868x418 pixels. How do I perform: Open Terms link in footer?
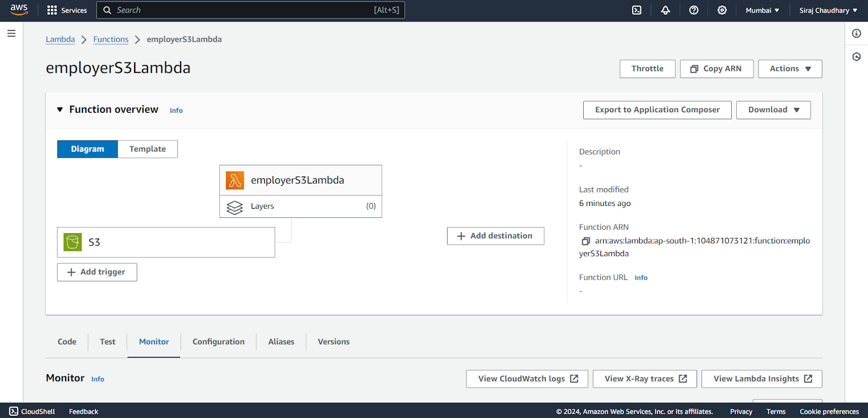tap(776, 411)
